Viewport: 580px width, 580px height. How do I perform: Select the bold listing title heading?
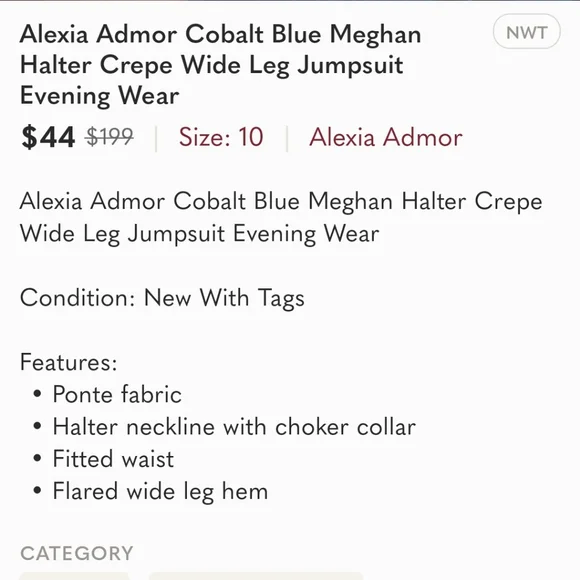pos(220,65)
